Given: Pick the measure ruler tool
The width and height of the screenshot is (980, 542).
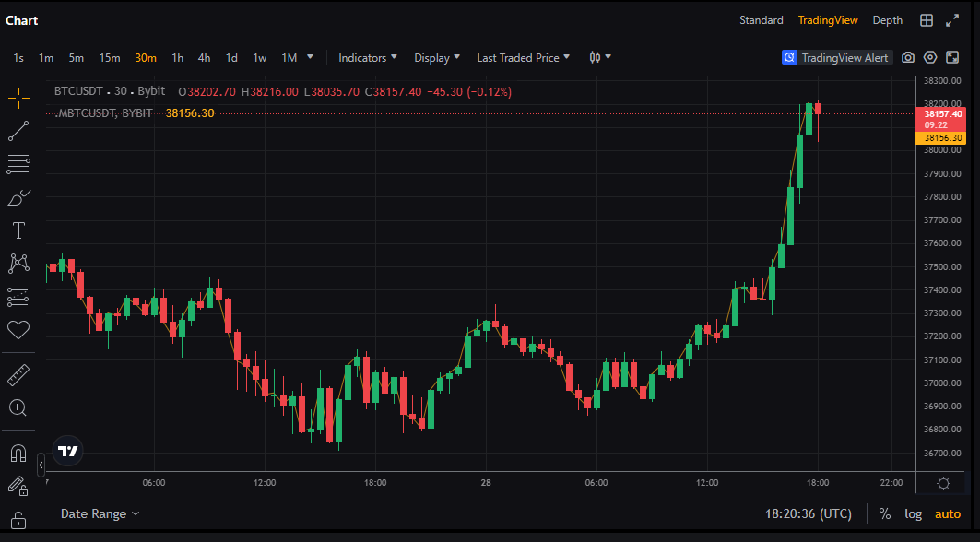Looking at the screenshot, I should (18, 375).
